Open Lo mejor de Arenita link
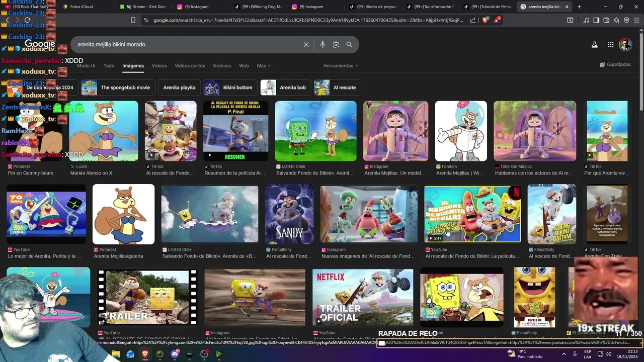 [x=44, y=256]
